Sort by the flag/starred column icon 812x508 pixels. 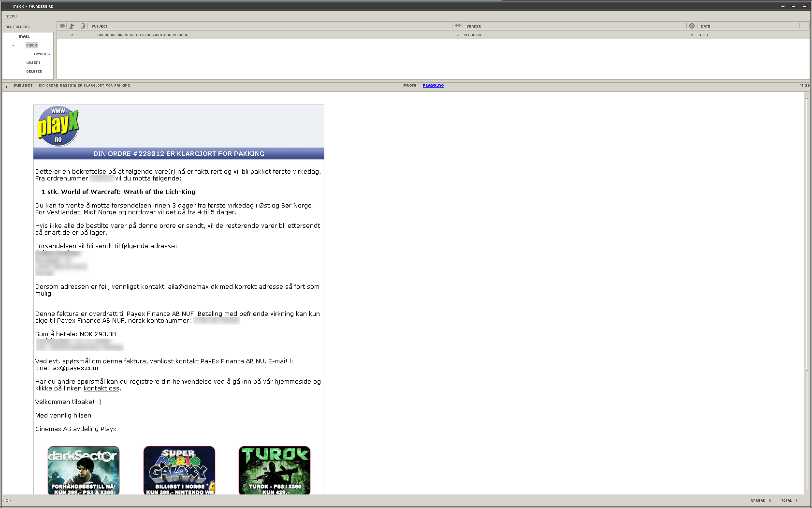click(x=72, y=26)
